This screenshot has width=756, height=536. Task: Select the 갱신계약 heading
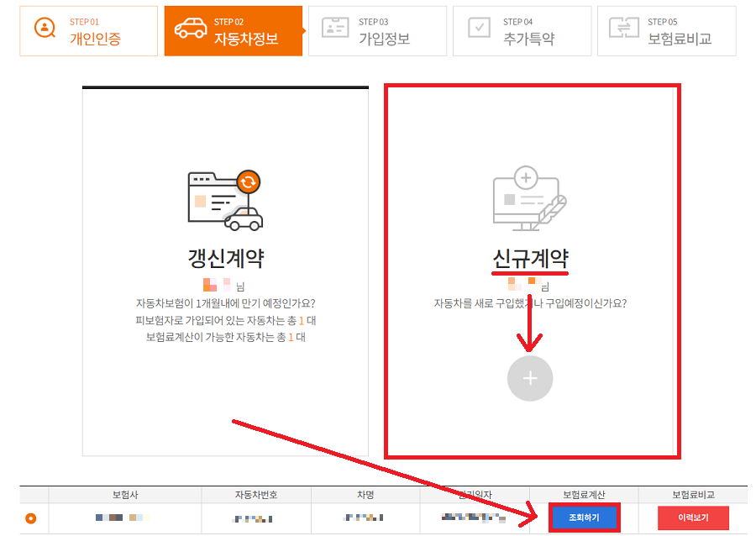coord(226,259)
